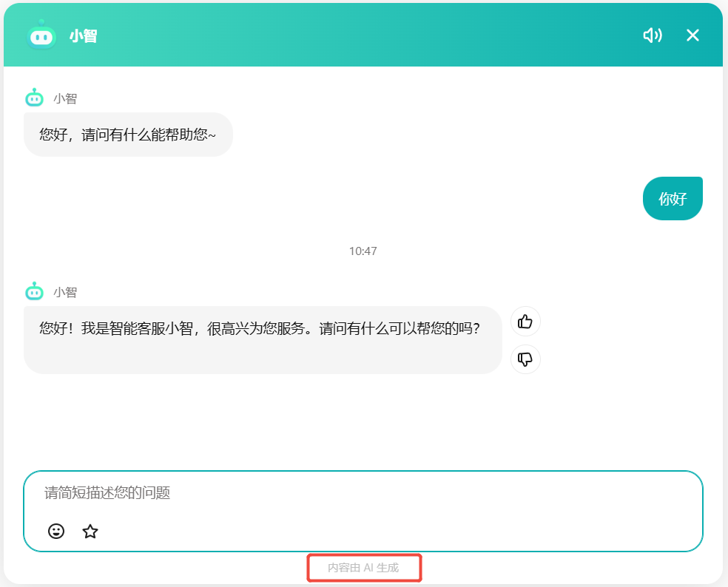
Task: Mute the chat sound via the speaker icon
Action: 653,35
